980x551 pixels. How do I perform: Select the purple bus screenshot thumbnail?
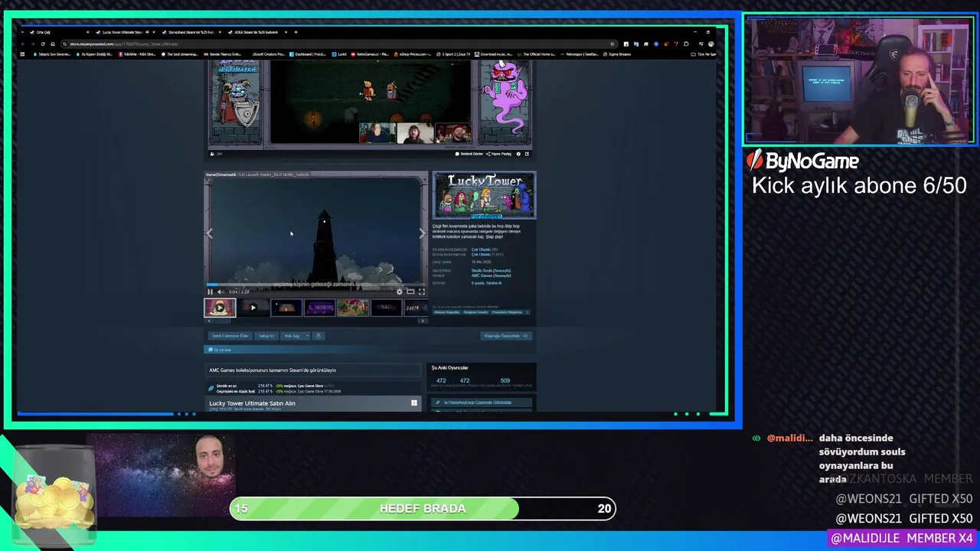point(320,308)
